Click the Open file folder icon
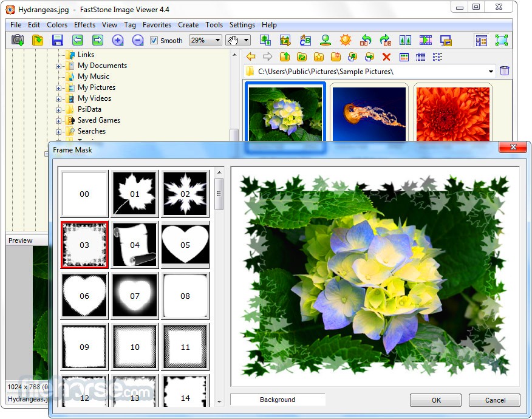The width and height of the screenshot is (532, 419). click(38, 40)
